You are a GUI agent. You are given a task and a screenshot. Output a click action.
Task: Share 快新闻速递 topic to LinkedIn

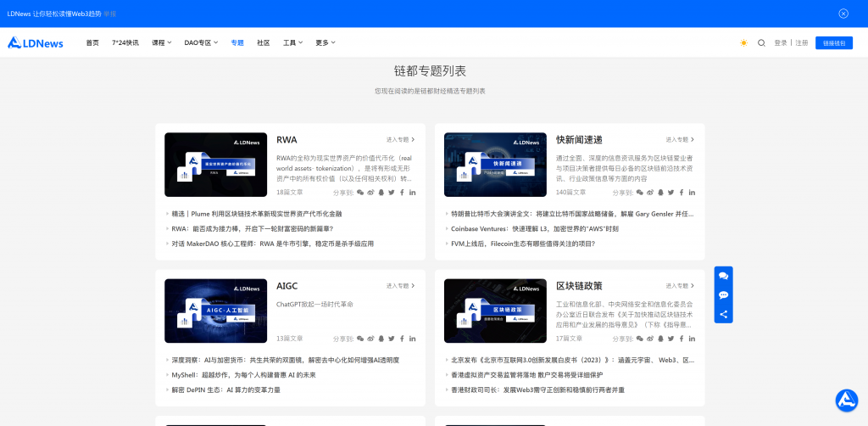click(692, 193)
